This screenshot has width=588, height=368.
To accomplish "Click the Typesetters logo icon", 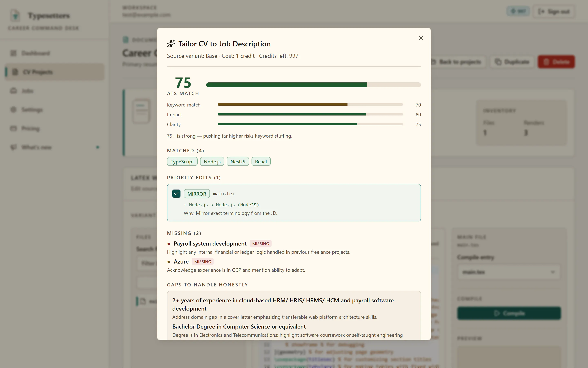I will [x=15, y=16].
